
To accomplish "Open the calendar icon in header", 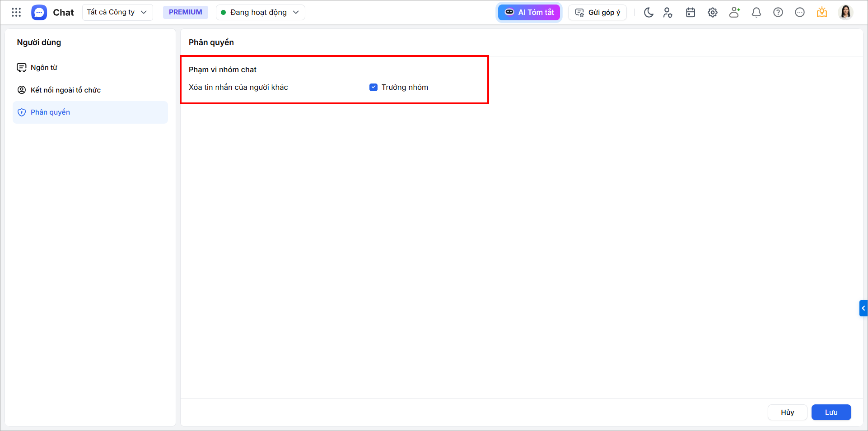I will [x=691, y=12].
